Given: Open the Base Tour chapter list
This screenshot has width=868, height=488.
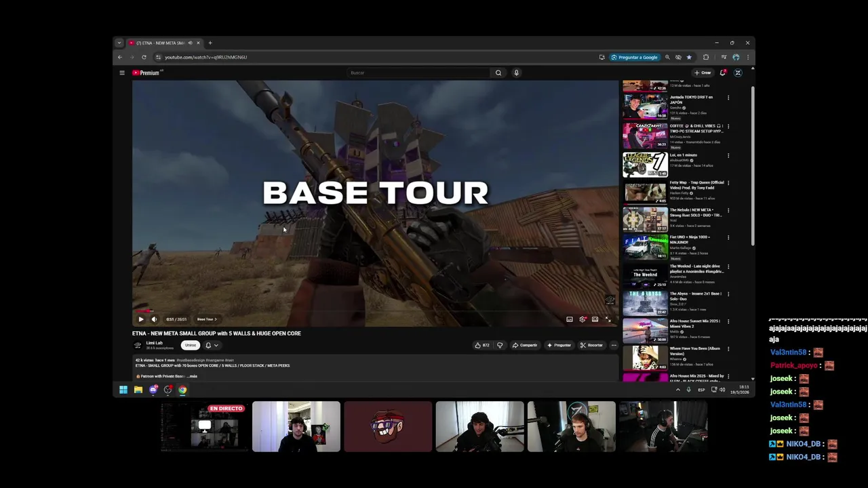Looking at the screenshot, I should click(206, 319).
